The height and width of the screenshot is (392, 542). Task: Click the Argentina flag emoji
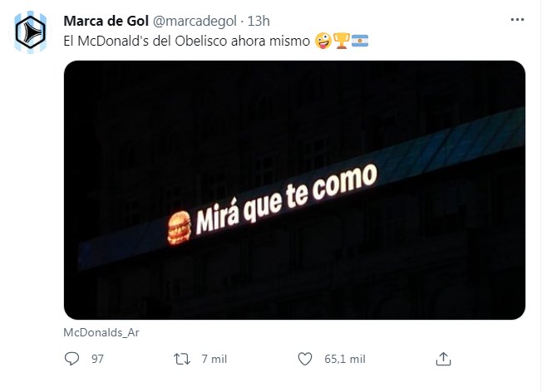coord(360,41)
